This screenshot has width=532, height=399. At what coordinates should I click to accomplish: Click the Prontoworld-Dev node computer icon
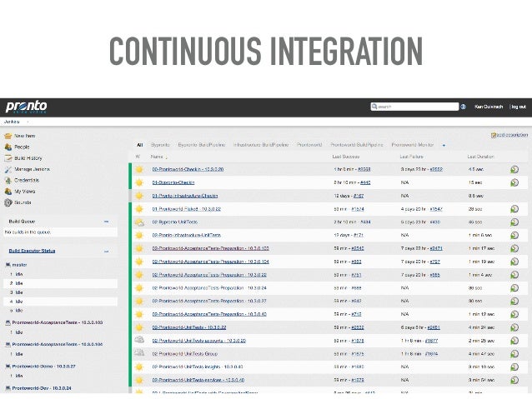[x=8, y=388]
